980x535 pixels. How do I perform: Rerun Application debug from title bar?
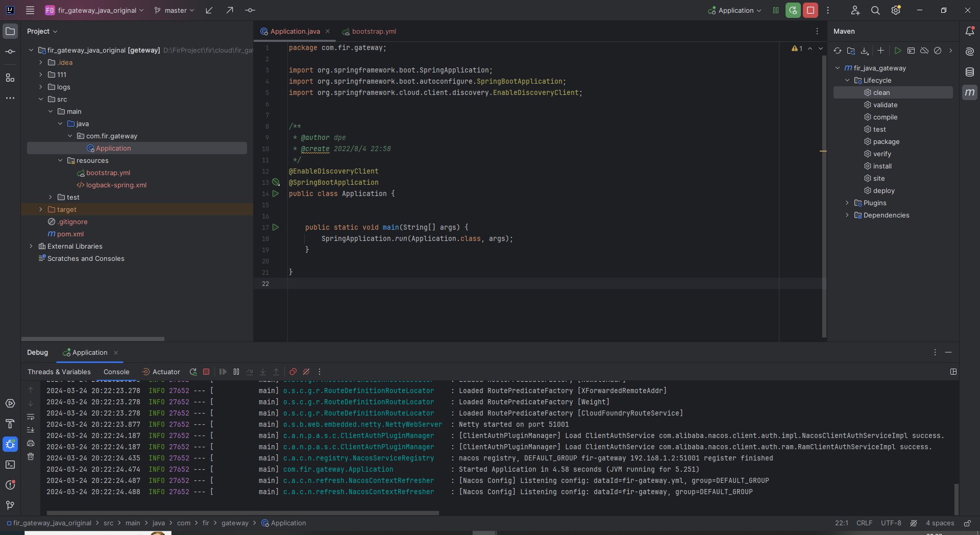point(793,10)
